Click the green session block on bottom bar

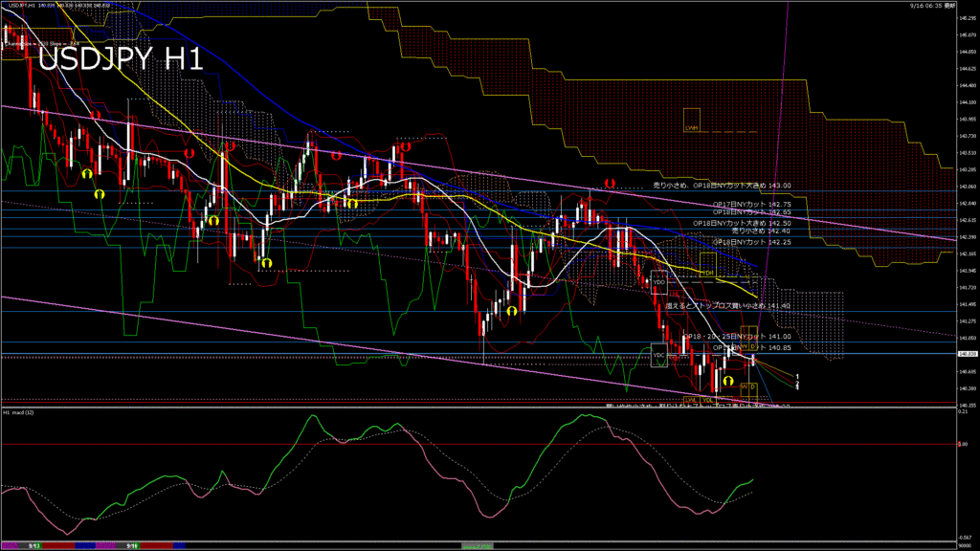pyautogui.click(x=479, y=545)
